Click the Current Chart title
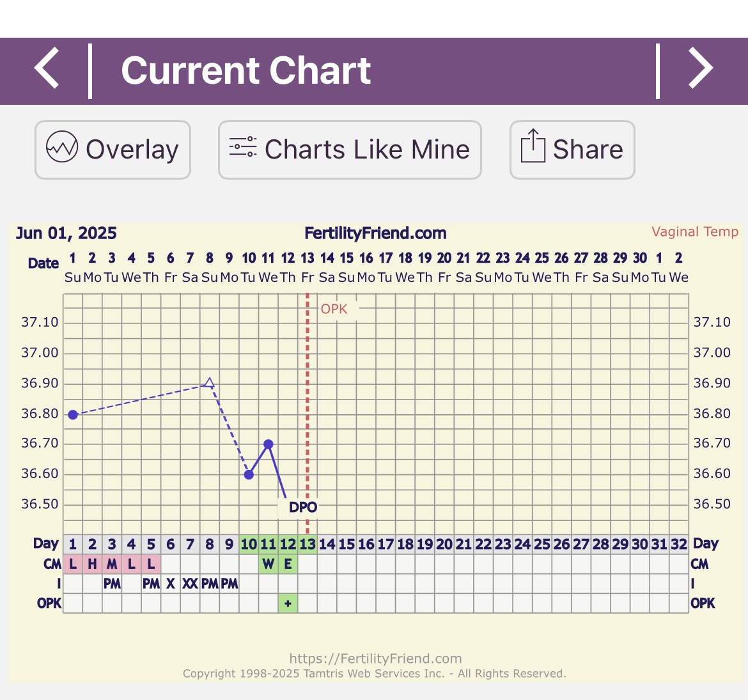 [x=245, y=70]
